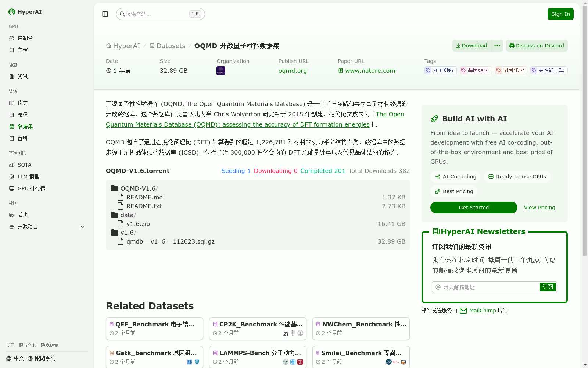Click the AI Co-coding chip
The width and height of the screenshot is (588, 368).
coord(455,177)
